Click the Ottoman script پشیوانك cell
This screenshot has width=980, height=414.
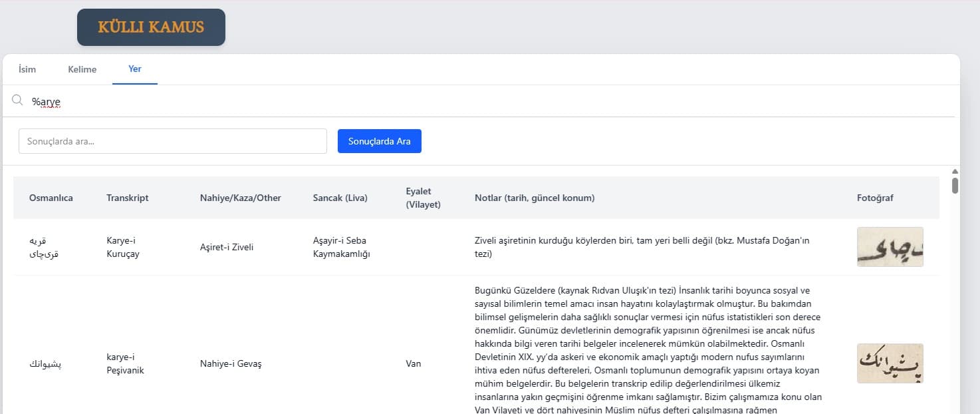coord(47,363)
